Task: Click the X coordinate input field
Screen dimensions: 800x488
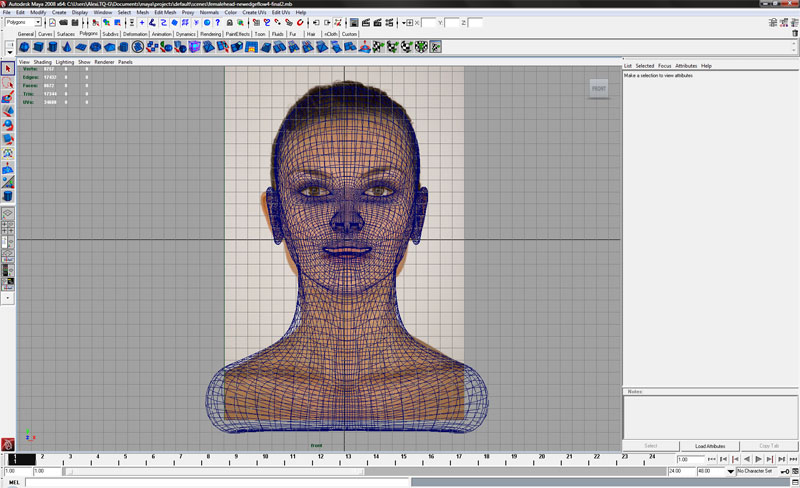Action: 429,23
